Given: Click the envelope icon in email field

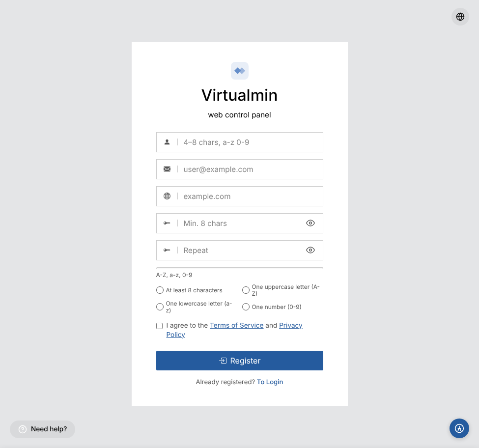Looking at the screenshot, I should click(x=167, y=169).
